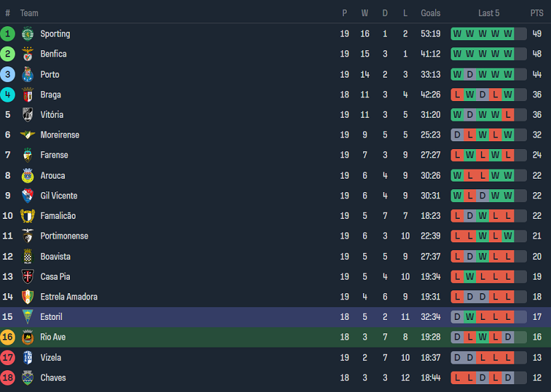Click the Arouca club crest icon

coord(28,175)
